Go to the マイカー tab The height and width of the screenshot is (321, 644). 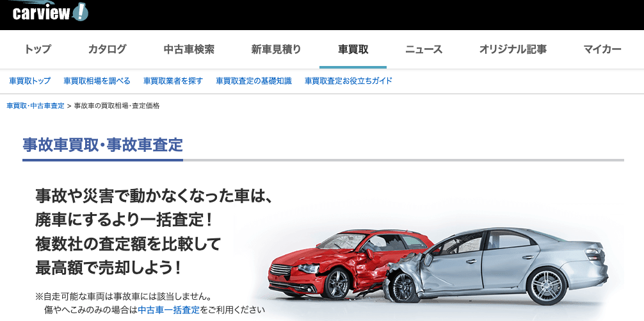pyautogui.click(x=602, y=50)
